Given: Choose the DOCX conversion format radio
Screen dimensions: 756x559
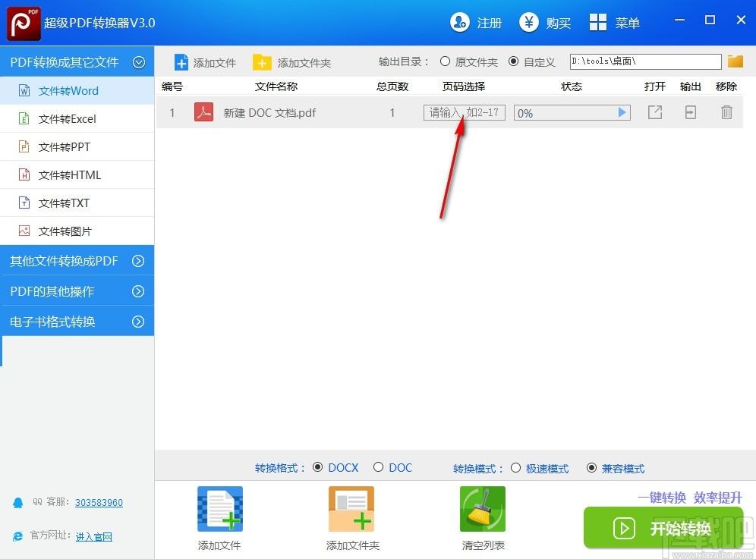Looking at the screenshot, I should coord(317,467).
